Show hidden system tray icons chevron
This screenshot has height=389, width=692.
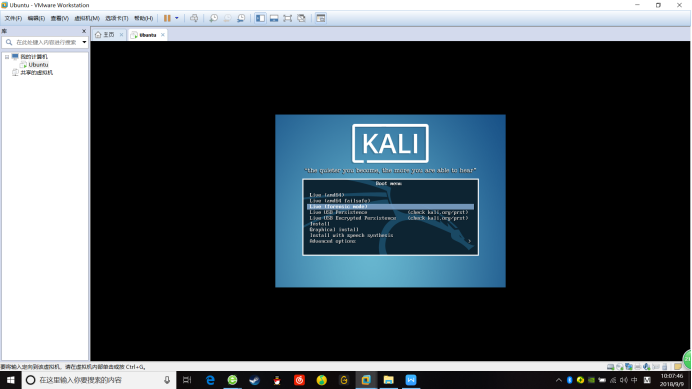(559, 380)
